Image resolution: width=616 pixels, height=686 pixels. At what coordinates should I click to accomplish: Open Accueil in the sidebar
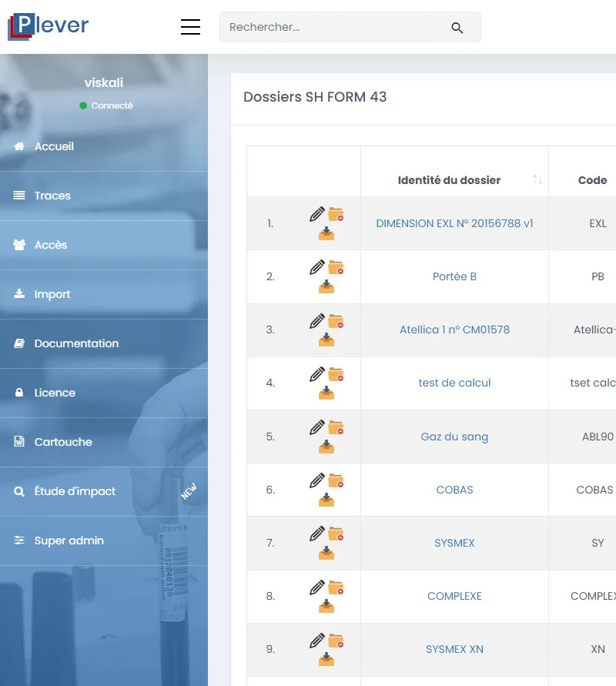click(104, 146)
